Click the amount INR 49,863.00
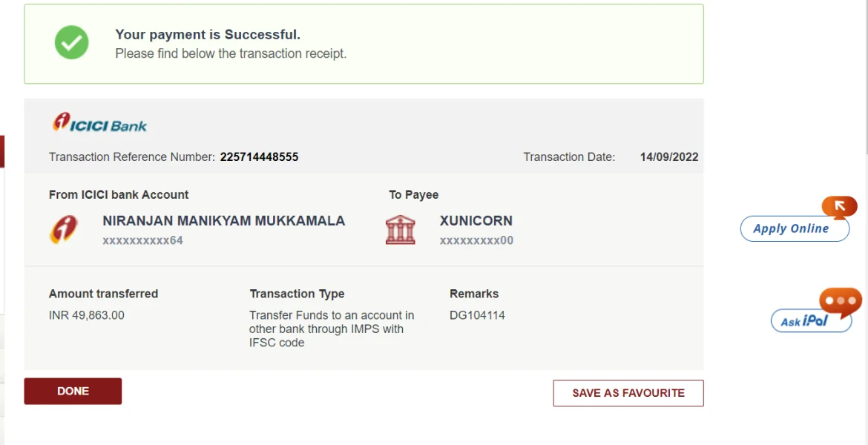This screenshot has height=445, width=868. (x=87, y=315)
